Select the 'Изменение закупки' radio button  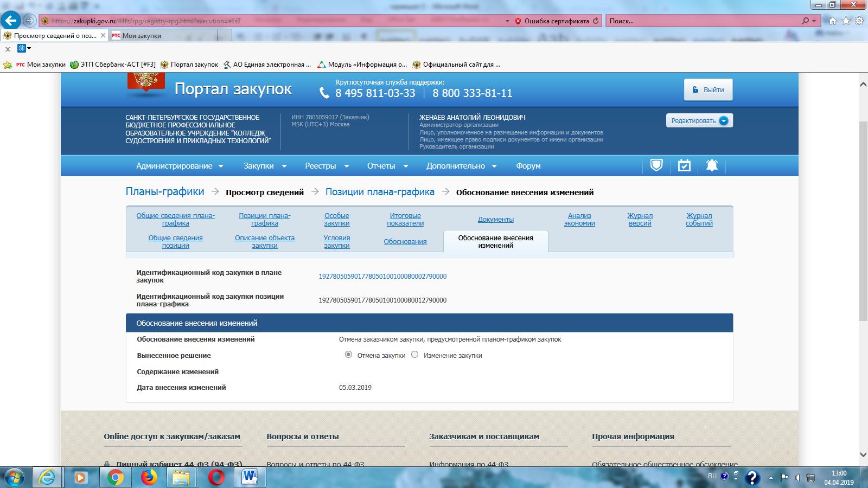click(415, 355)
